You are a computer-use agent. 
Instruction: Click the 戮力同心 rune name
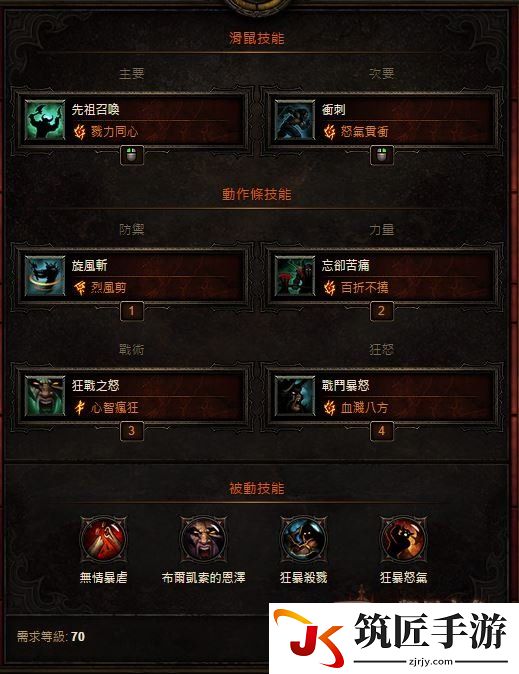[114, 132]
